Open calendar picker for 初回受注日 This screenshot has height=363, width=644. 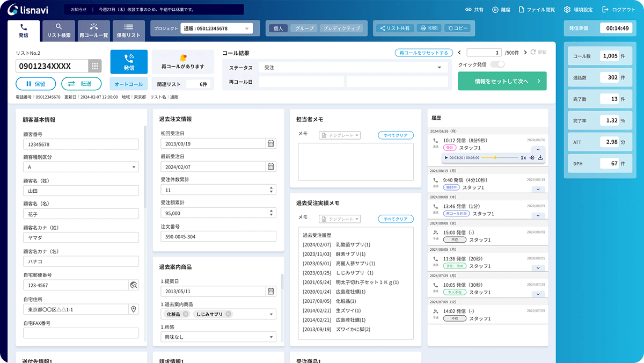point(271,143)
